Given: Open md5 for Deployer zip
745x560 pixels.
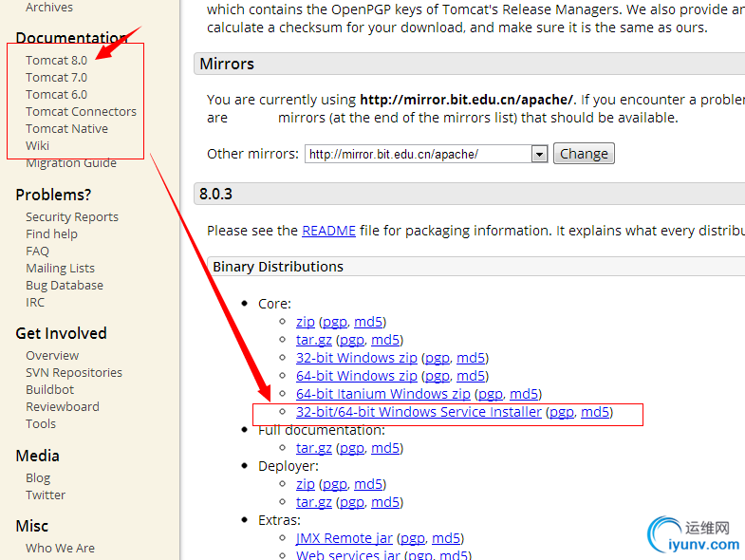Looking at the screenshot, I should 368,484.
